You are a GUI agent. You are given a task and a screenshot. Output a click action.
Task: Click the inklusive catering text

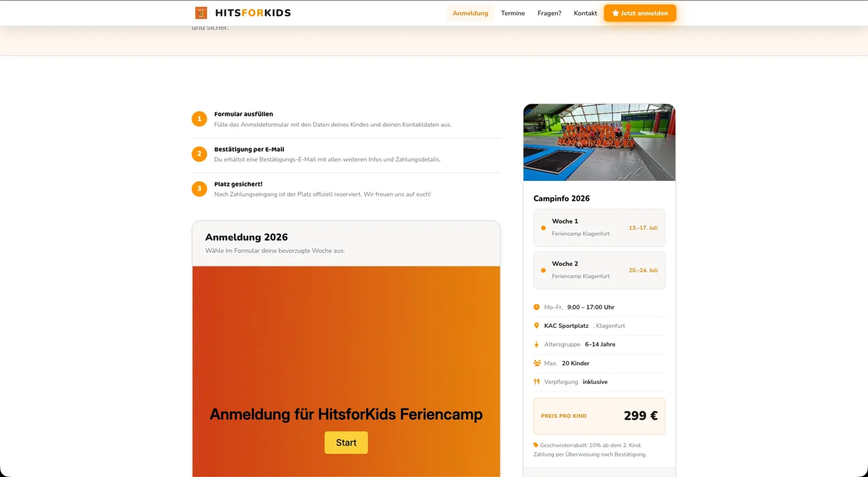tap(595, 382)
